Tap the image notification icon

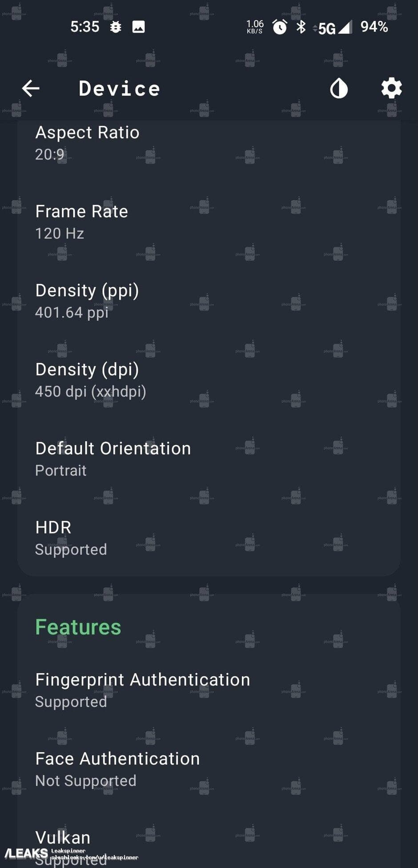coord(139,27)
